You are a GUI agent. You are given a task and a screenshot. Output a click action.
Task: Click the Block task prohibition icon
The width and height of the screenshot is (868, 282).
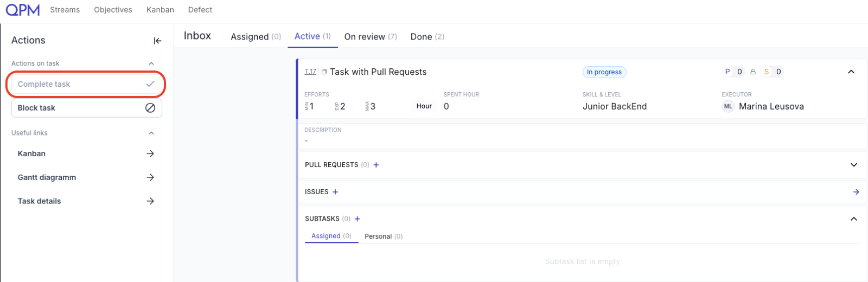click(x=150, y=108)
